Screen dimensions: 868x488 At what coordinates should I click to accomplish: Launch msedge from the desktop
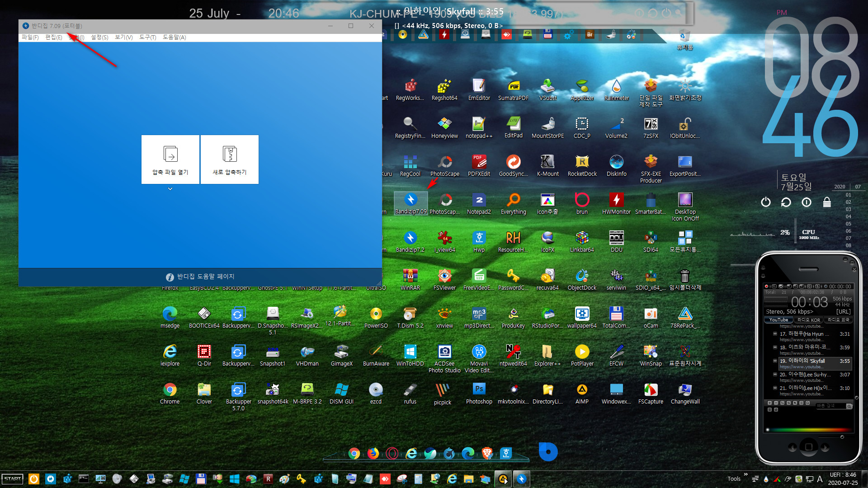tap(170, 318)
